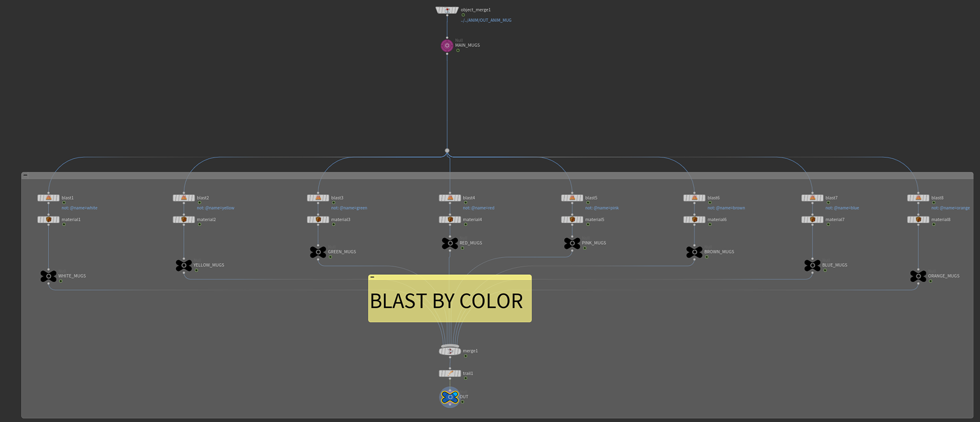Click the ../../ANIM/OUT_ANIM_MUG path text

[x=486, y=20]
